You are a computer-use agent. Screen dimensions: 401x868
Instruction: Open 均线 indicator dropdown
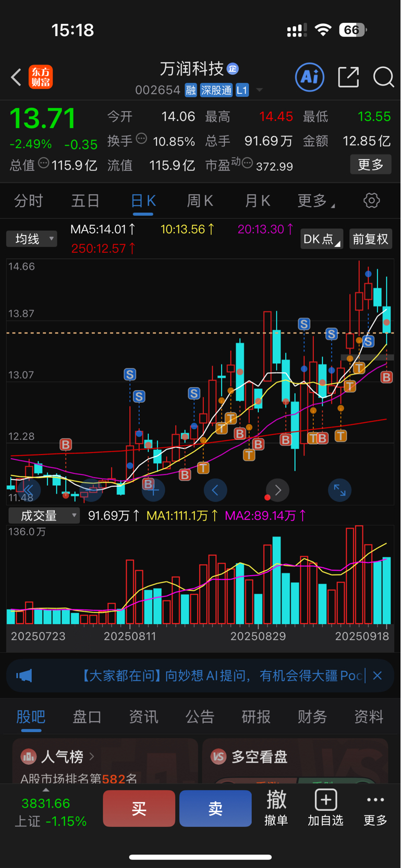point(32,239)
